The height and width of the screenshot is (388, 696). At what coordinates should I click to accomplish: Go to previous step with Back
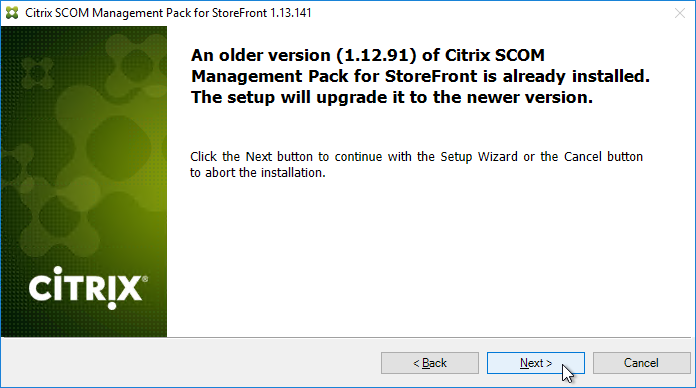pos(430,363)
